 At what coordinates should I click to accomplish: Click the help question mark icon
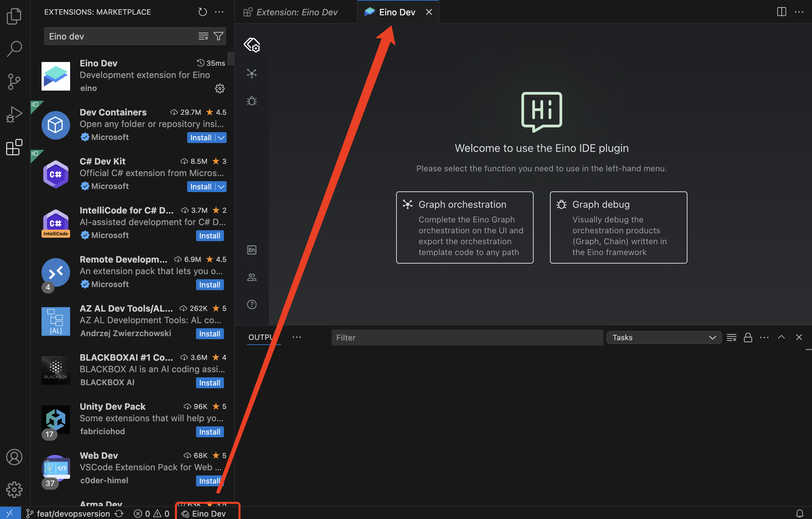(x=251, y=304)
